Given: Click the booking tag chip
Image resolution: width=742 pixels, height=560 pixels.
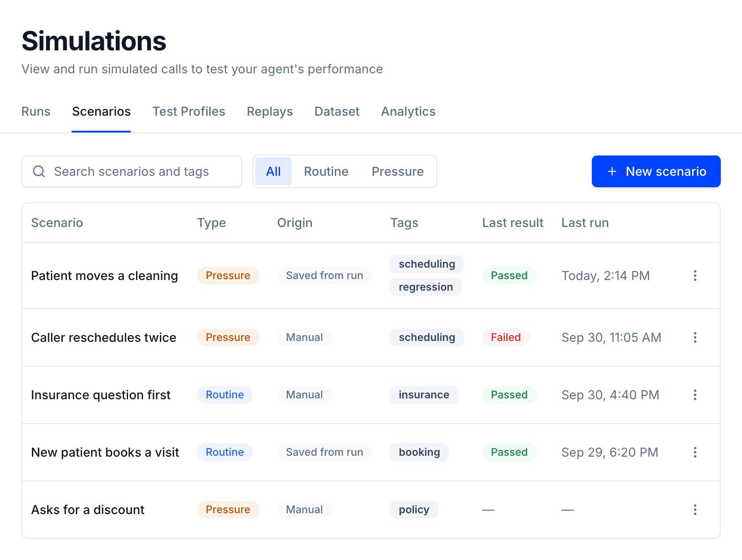Looking at the screenshot, I should tap(419, 452).
